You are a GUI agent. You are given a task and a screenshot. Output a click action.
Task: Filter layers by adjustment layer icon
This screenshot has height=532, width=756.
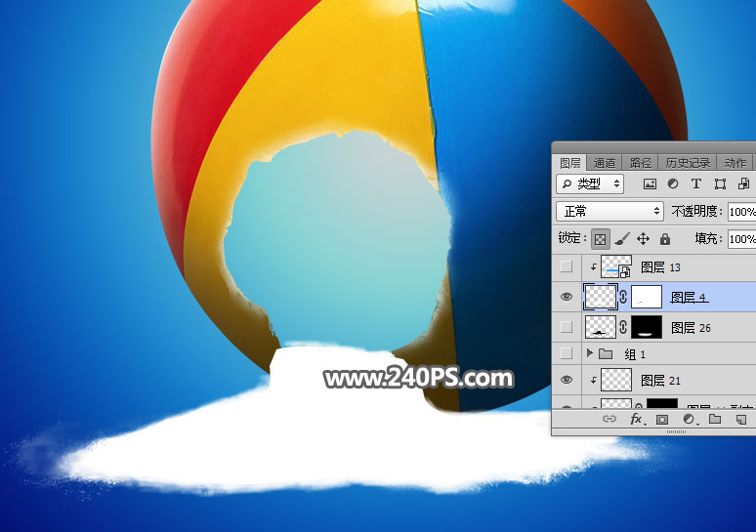pos(673,184)
